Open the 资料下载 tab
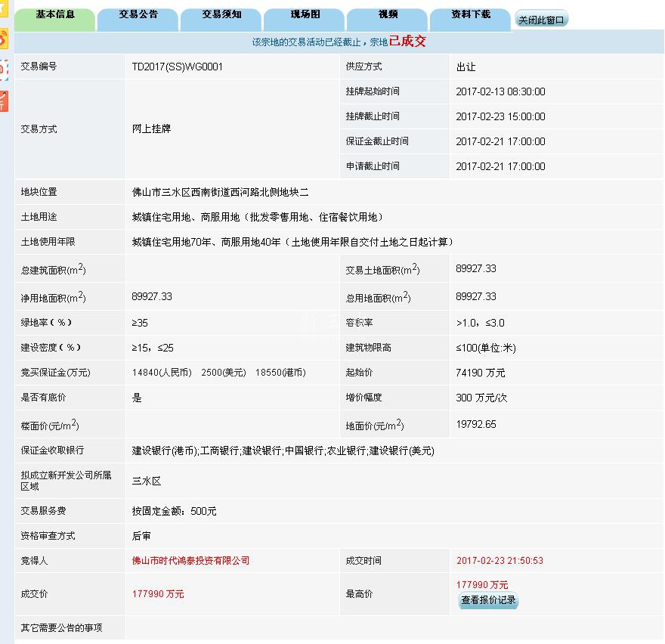The image size is (665, 644). pos(471,15)
